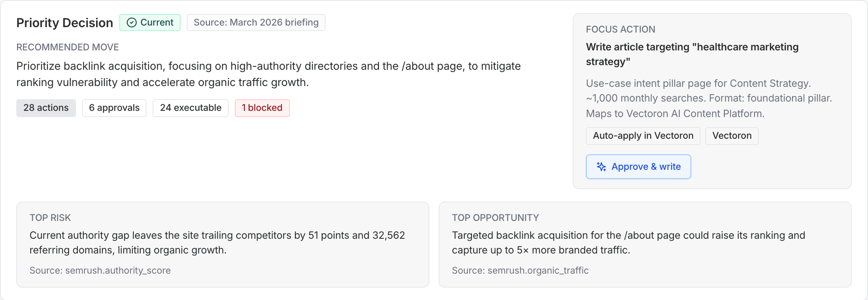Open the Focus Action card header

click(620, 29)
